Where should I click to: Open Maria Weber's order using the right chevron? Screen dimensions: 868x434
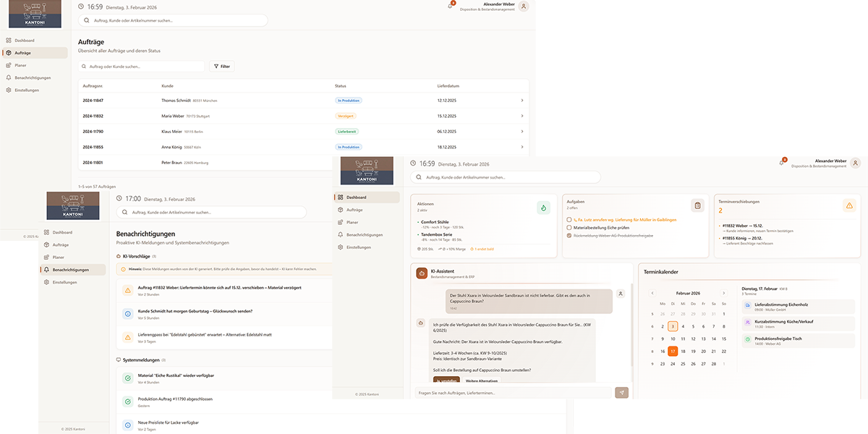point(522,116)
